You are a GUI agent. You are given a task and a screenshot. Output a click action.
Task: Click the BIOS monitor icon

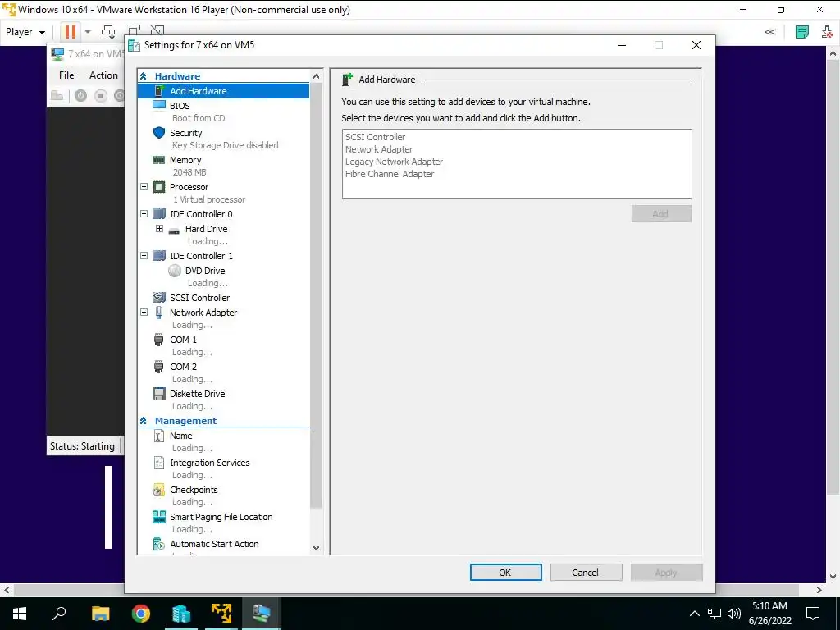click(159, 106)
